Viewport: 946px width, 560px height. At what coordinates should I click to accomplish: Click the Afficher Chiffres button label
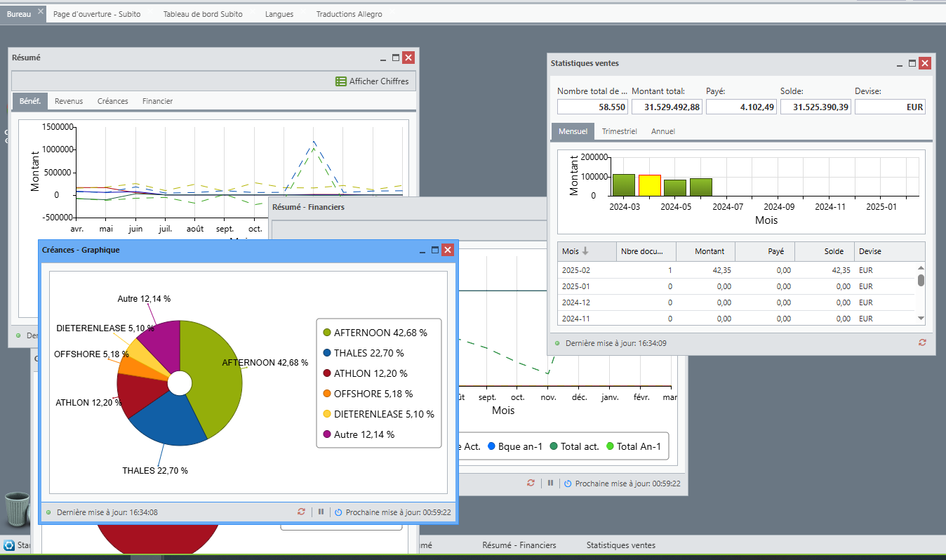coord(379,81)
